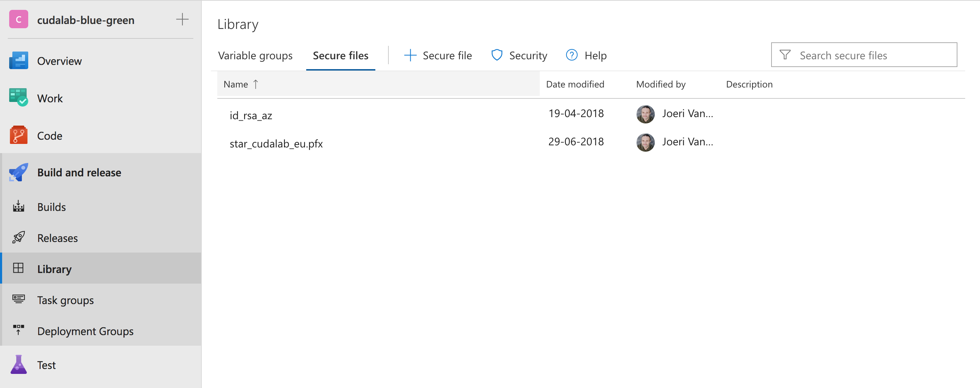This screenshot has width=980, height=388.
Task: Click the Build and release rocket icon
Action: point(18,172)
